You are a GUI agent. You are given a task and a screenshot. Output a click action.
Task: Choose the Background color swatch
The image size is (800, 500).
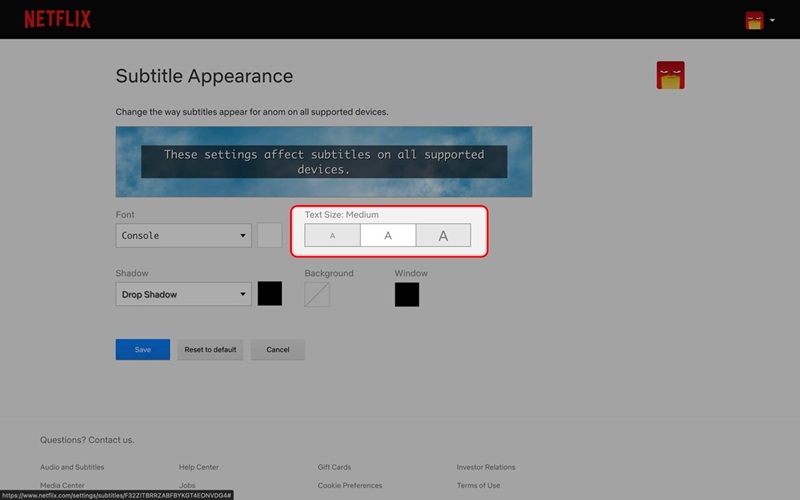[x=317, y=294]
